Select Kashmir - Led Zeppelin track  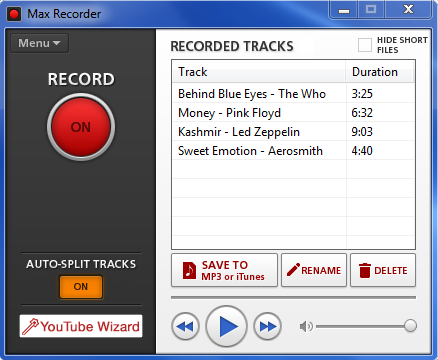click(293, 132)
